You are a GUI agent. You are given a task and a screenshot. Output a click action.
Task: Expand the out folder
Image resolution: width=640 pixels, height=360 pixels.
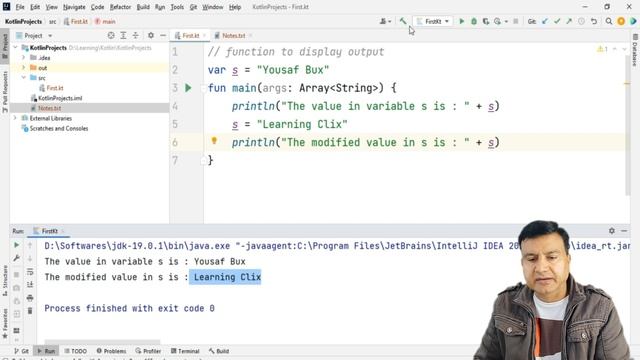tap(24, 68)
